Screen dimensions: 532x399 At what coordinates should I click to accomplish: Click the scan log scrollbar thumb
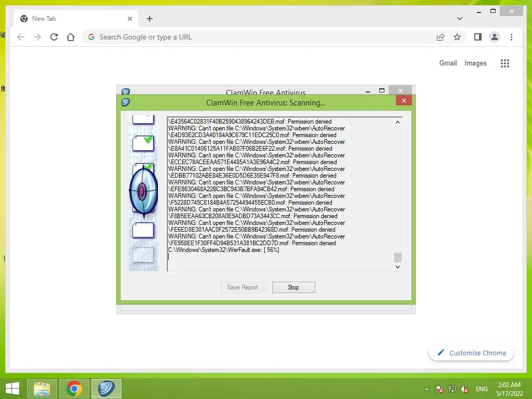coord(397,257)
